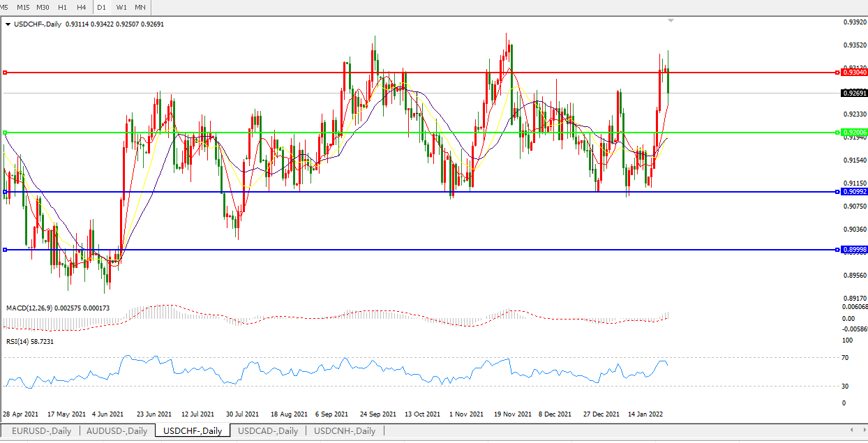Switch to the EURUSD Daily chart tab
This screenshot has height=443, width=868.
click(x=41, y=430)
